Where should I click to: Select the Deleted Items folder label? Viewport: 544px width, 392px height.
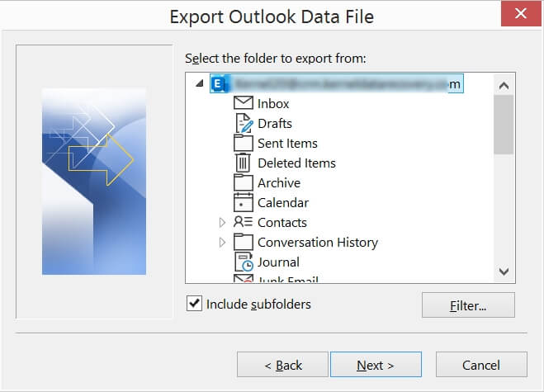click(x=296, y=163)
